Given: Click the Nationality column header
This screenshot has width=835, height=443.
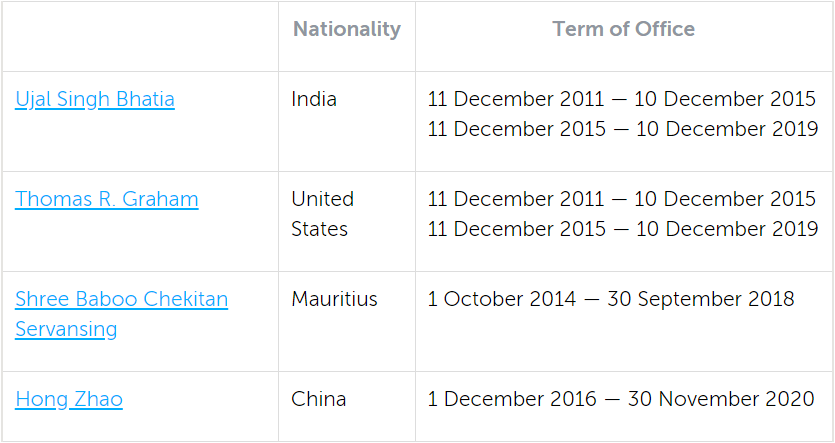Looking at the screenshot, I should point(346,30).
